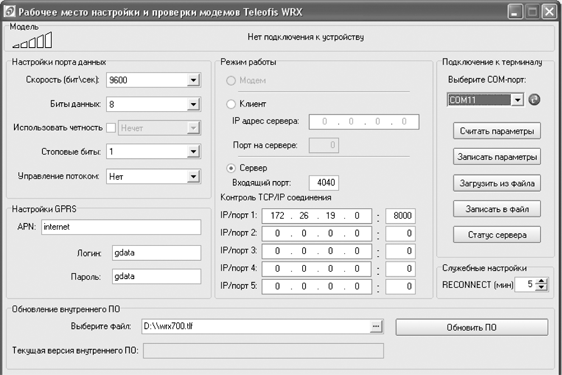Click the COM port refresh icon
Viewport: 562px width, 375px height.
tap(534, 100)
